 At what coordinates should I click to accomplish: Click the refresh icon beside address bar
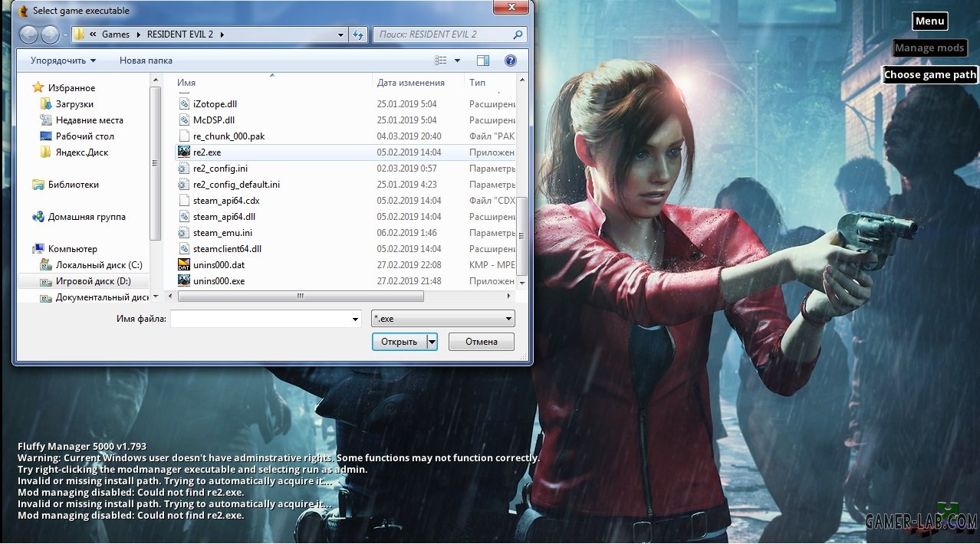(x=358, y=34)
